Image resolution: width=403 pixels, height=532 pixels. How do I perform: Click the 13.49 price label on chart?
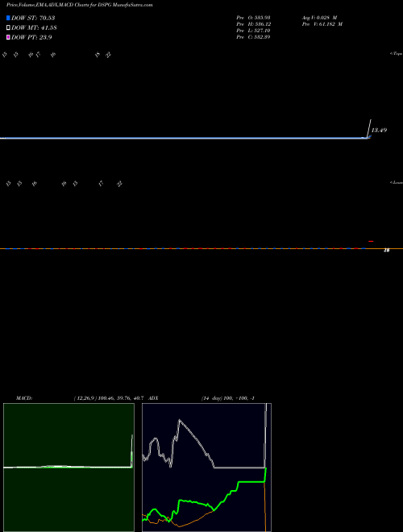pos(379,131)
